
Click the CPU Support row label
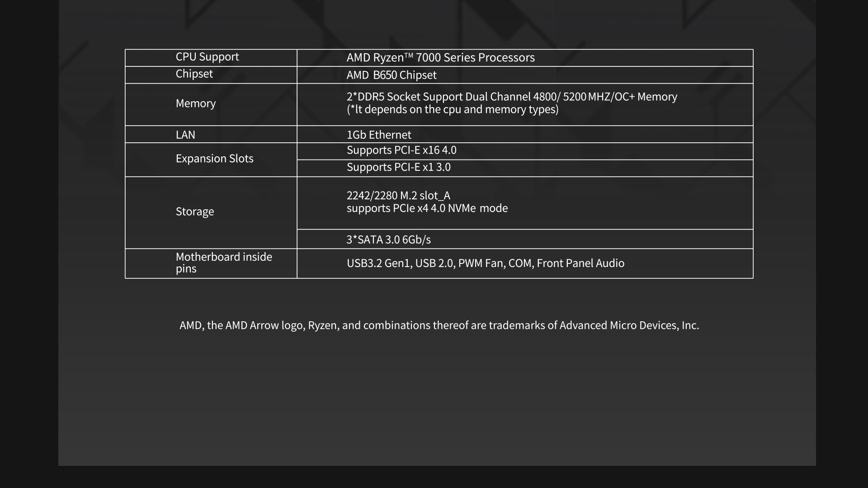click(207, 57)
